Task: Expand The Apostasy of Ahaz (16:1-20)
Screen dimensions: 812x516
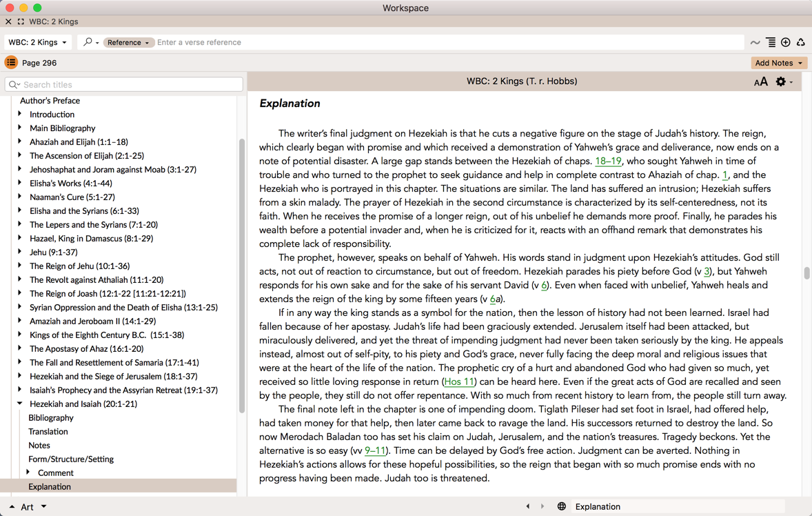Action: [x=20, y=348]
